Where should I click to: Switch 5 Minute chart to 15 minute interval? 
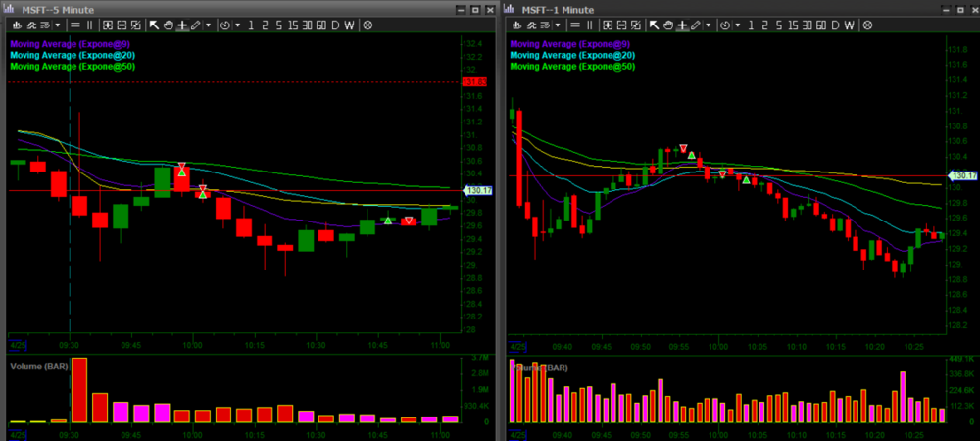point(293,24)
